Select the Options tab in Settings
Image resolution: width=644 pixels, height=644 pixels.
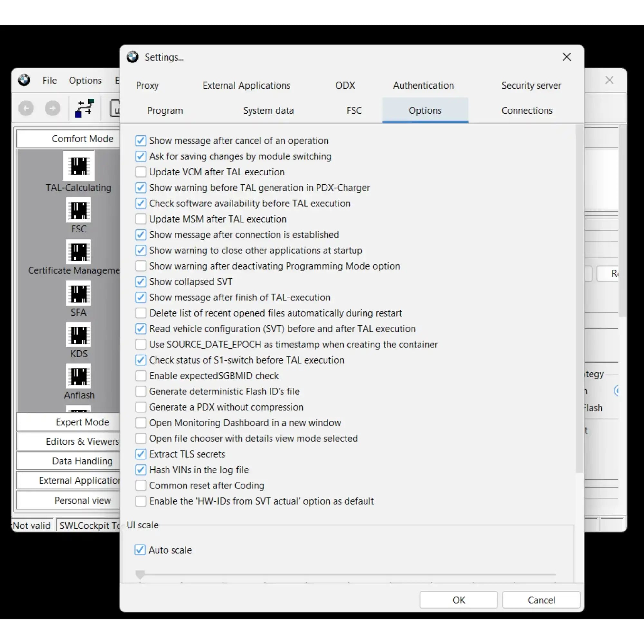point(425,110)
